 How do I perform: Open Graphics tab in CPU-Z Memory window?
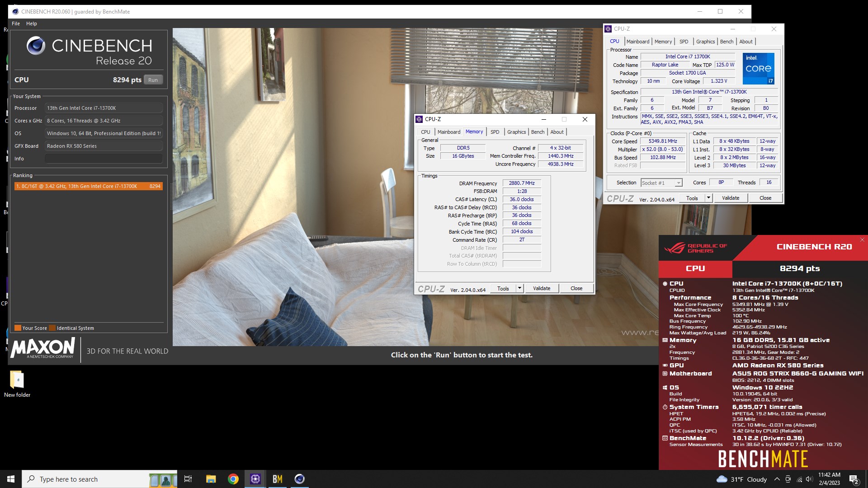click(517, 132)
